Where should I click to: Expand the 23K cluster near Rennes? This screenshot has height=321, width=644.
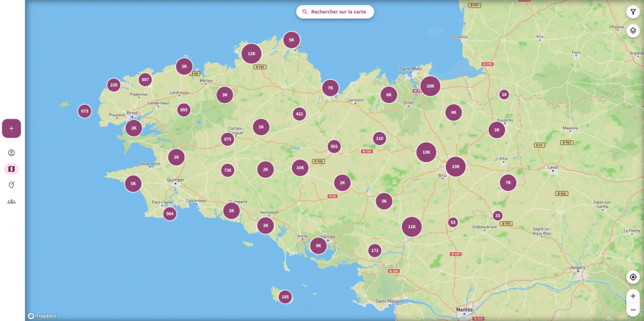[456, 166]
